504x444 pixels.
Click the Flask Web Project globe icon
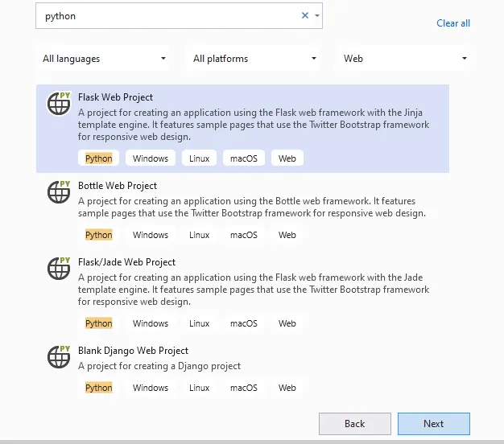coord(59,104)
